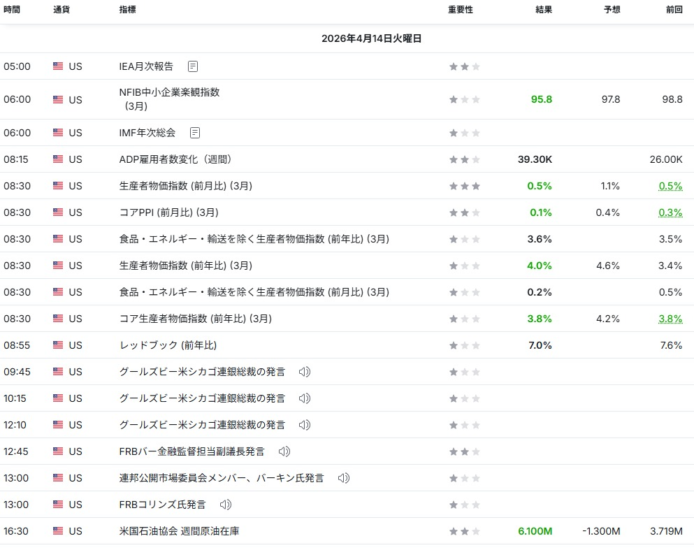Click speaker icon next to FRBバー金融監督担当副議長発言
This screenshot has height=550, width=694.
pyautogui.click(x=284, y=452)
